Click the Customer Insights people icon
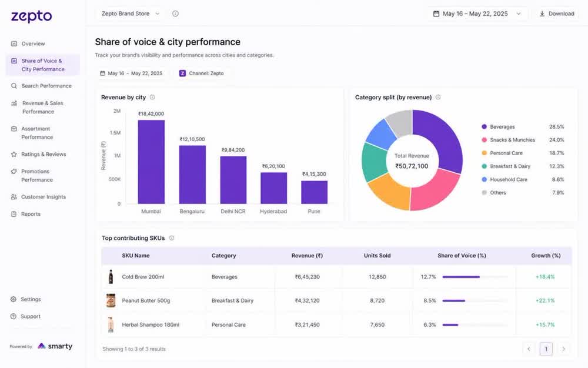 click(14, 197)
